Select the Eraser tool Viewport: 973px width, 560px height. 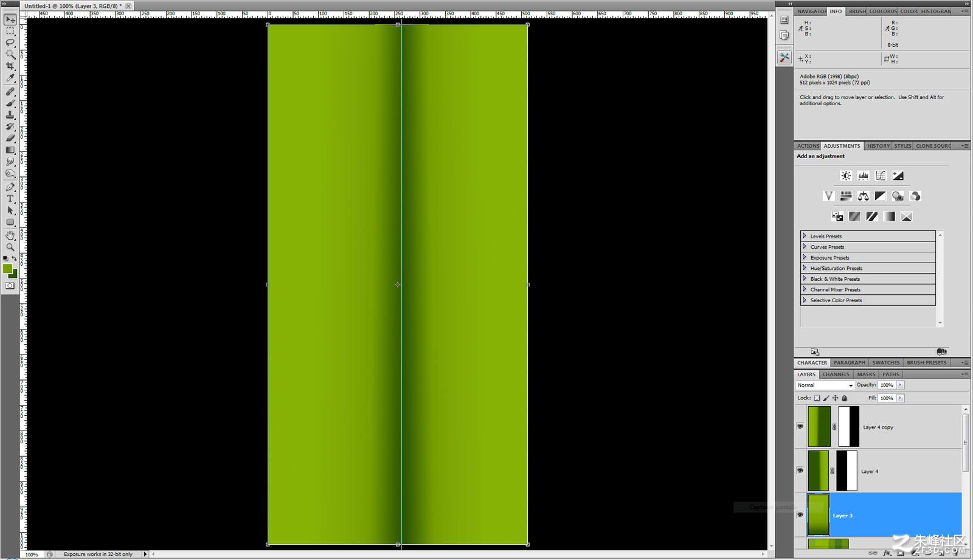click(10, 138)
